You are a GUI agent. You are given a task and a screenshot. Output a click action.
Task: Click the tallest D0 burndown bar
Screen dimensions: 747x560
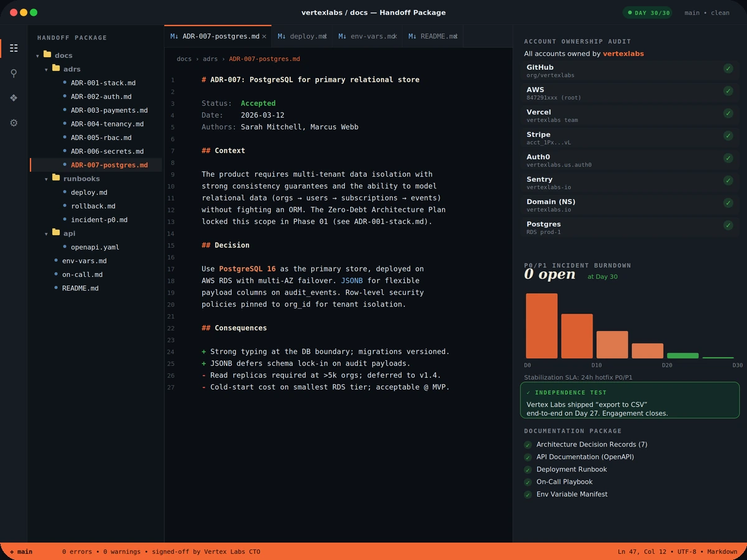coord(542,326)
